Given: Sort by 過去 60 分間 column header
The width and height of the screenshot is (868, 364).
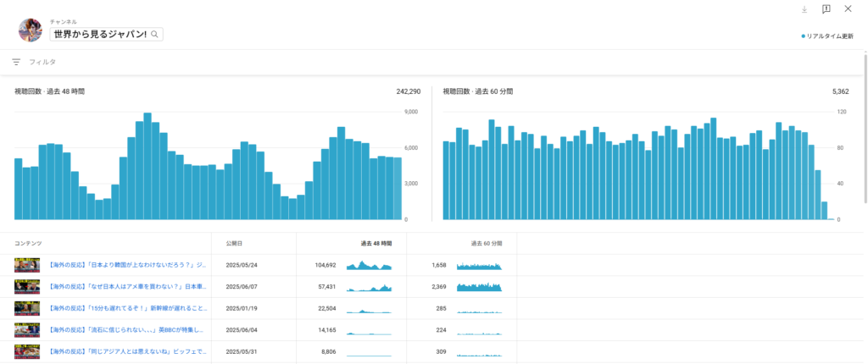Looking at the screenshot, I should (x=487, y=243).
